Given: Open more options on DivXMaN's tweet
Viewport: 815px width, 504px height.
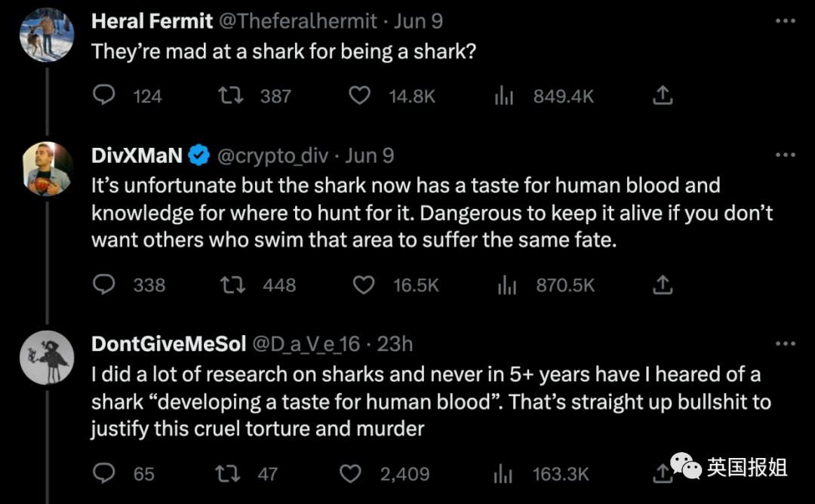Looking at the screenshot, I should pos(786,155).
